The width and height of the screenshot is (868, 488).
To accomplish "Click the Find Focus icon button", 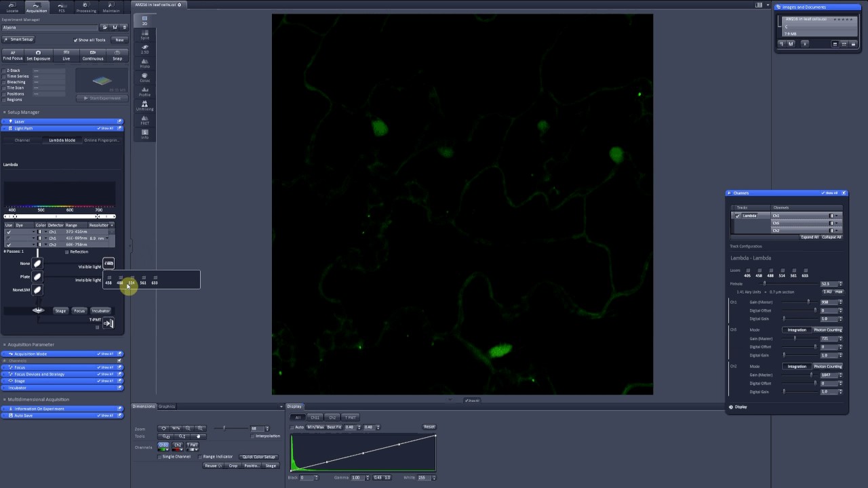I will 12,56.
